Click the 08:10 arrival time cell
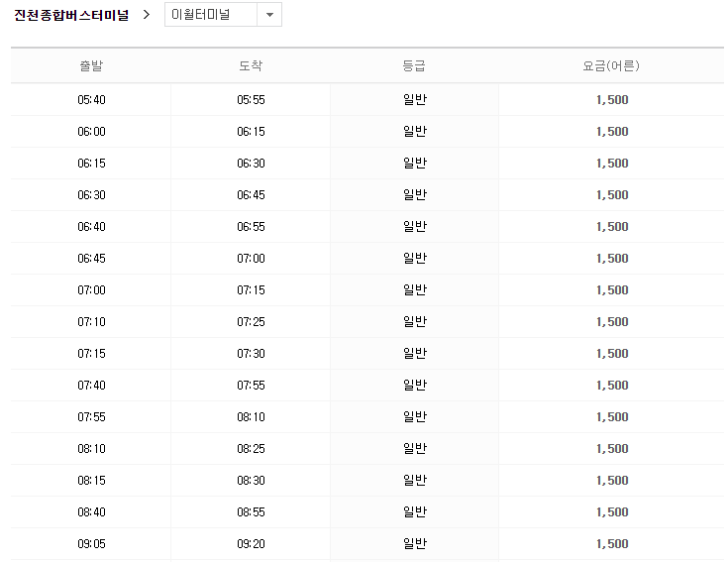 (251, 417)
